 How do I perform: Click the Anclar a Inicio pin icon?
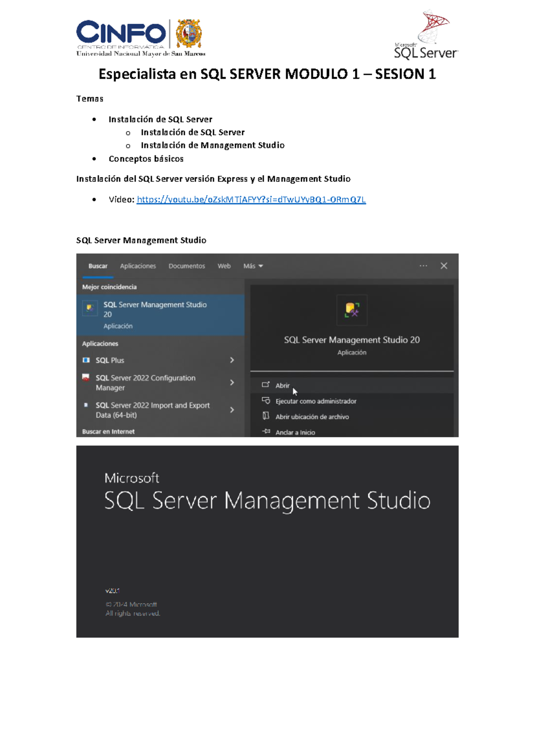[266, 431]
